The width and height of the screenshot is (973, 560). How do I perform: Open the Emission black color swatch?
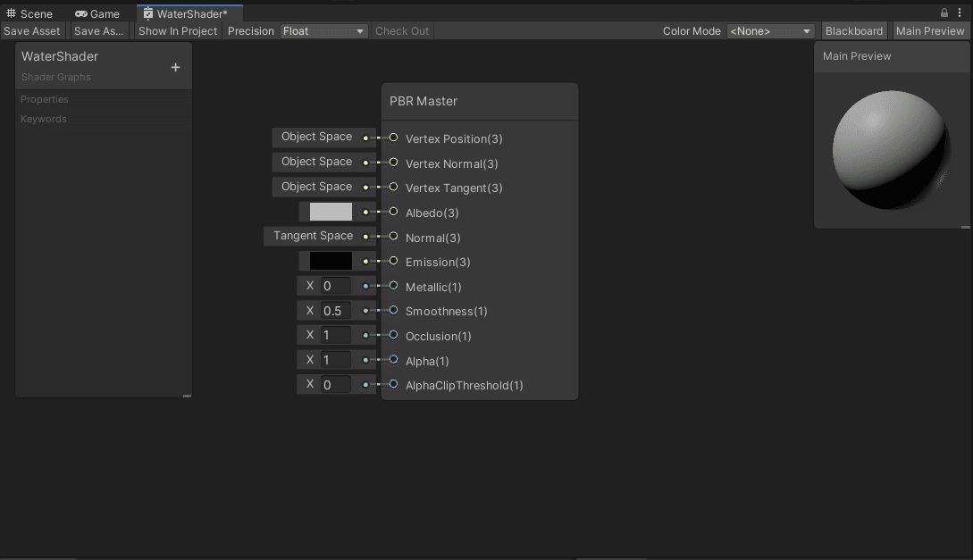point(331,261)
